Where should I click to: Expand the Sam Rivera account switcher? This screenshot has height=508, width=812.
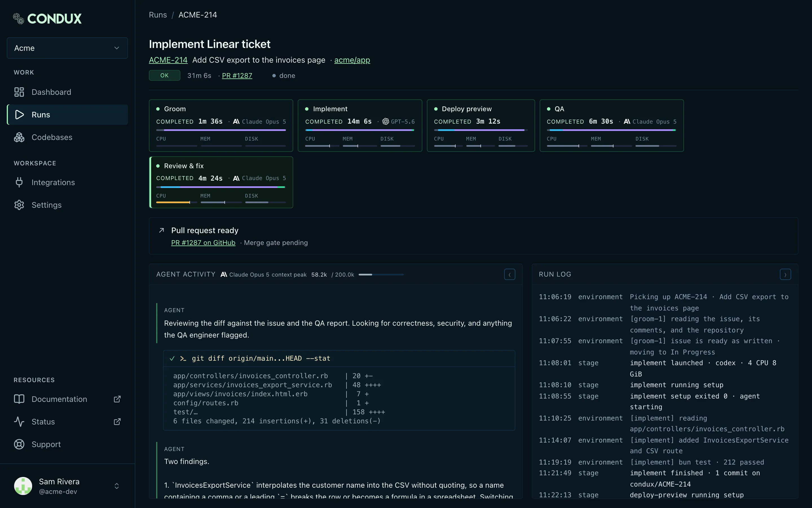(117, 486)
